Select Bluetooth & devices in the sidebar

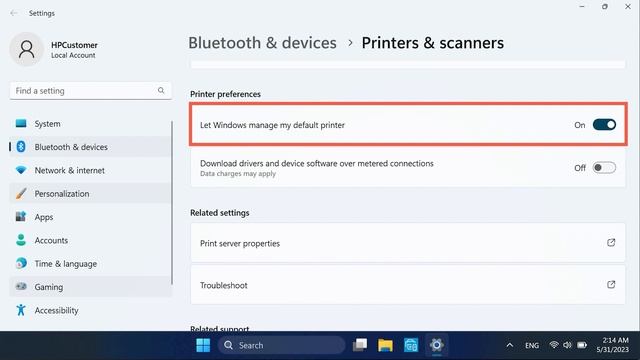pos(90,147)
